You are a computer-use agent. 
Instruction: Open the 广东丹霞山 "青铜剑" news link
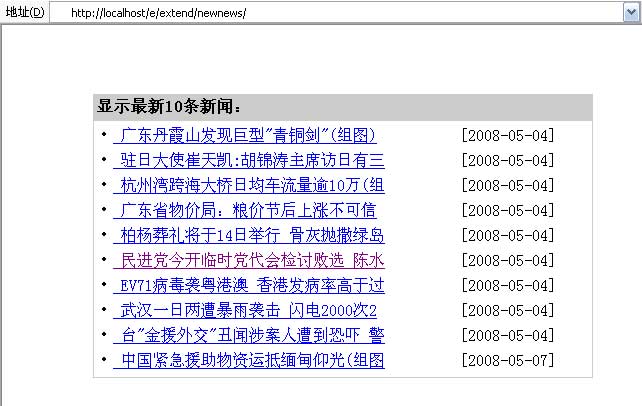(x=245, y=135)
